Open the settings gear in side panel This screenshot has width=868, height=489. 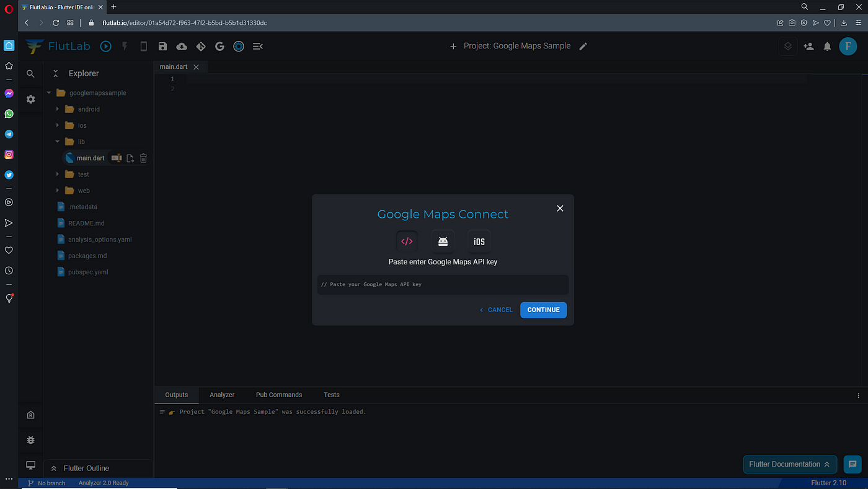30,99
